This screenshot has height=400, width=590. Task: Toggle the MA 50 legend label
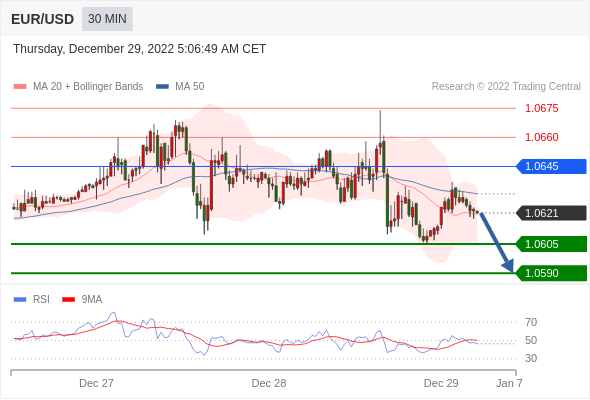pyautogui.click(x=190, y=87)
